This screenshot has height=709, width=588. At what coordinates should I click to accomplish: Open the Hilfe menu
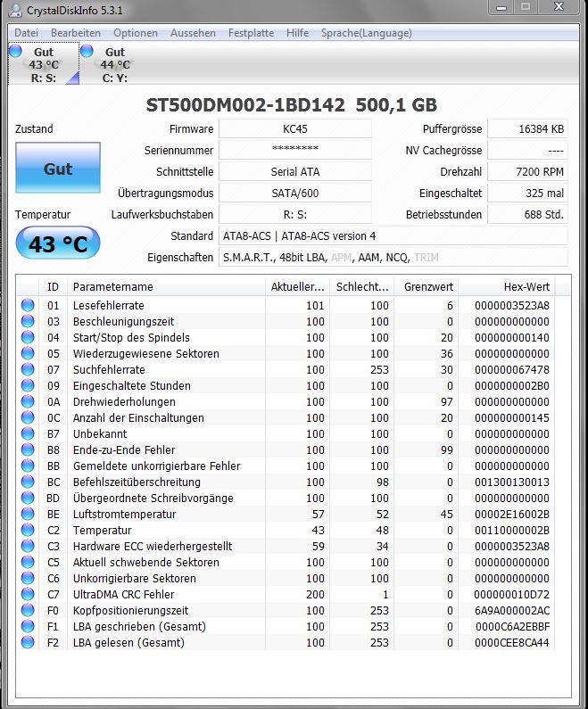(x=298, y=33)
